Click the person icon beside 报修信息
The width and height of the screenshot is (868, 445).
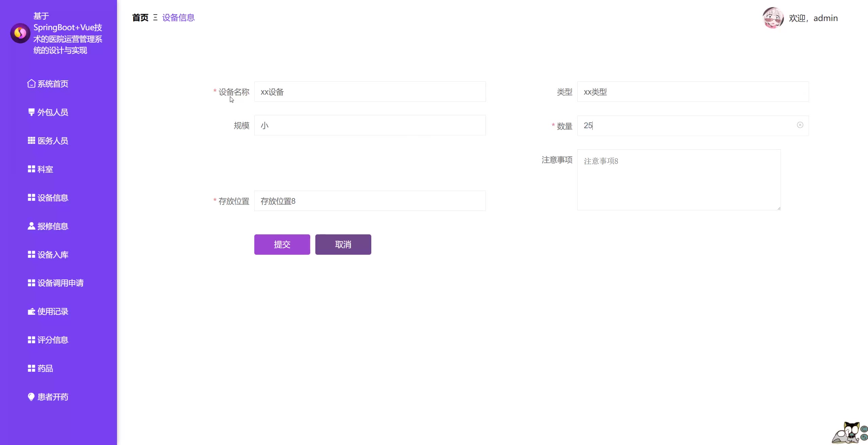pyautogui.click(x=31, y=226)
